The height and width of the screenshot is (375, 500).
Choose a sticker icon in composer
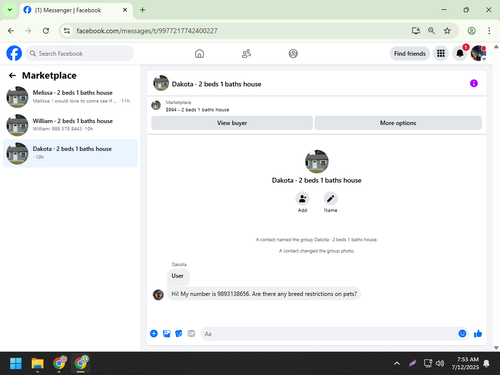tap(179, 333)
